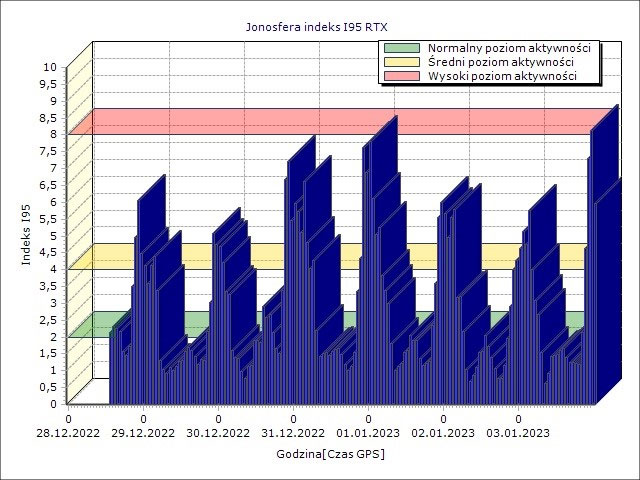Click the red Wysoki poziom legend swatch
This screenshot has width=640, height=480.
point(402,76)
